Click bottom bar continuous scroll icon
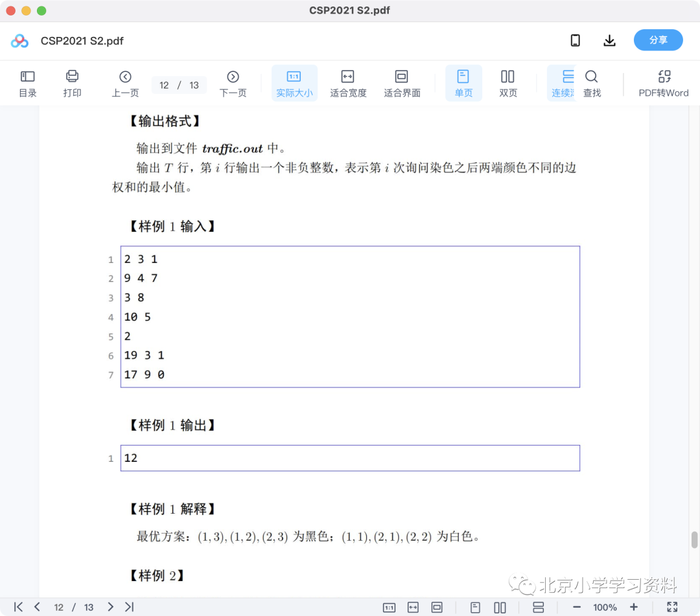The image size is (700, 616). click(539, 608)
